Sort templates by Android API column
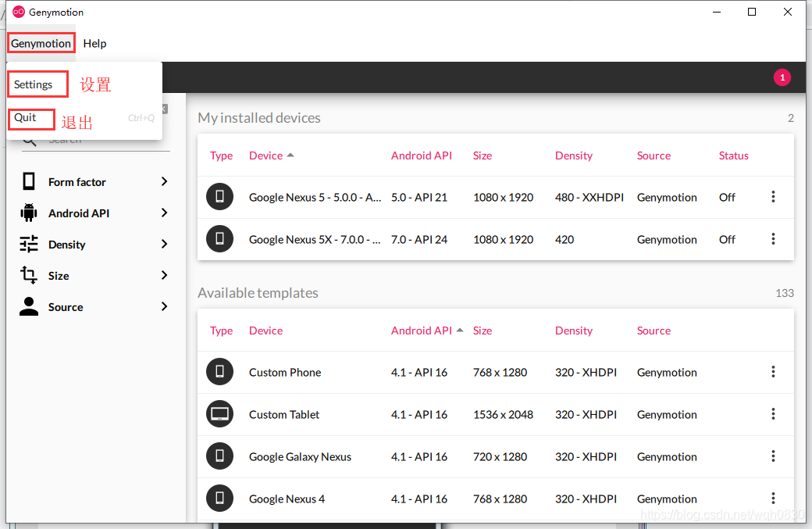 coord(421,331)
